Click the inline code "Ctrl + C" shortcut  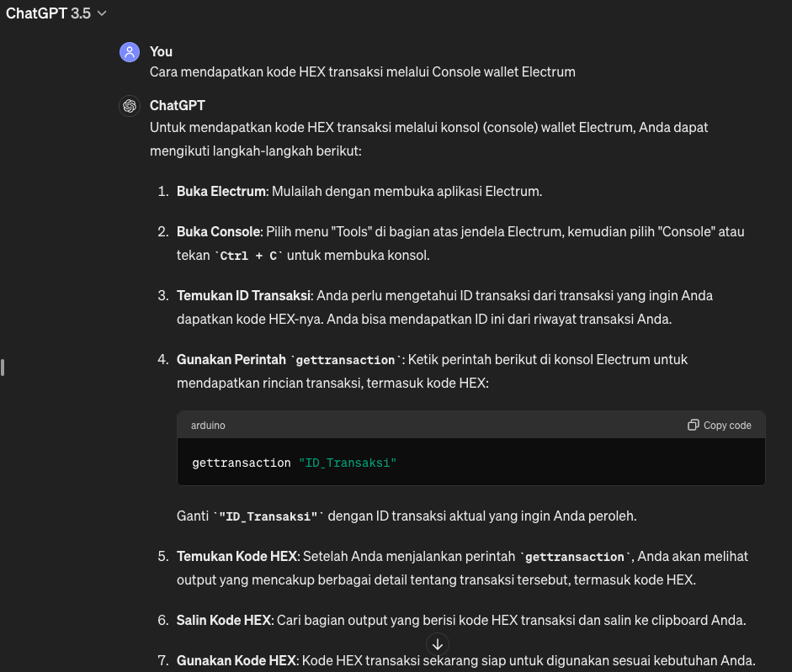[x=248, y=256]
